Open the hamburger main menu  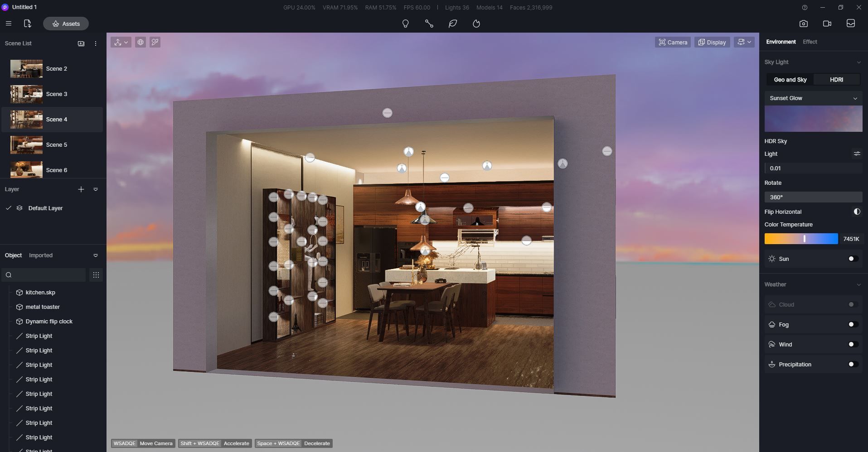pos(8,24)
